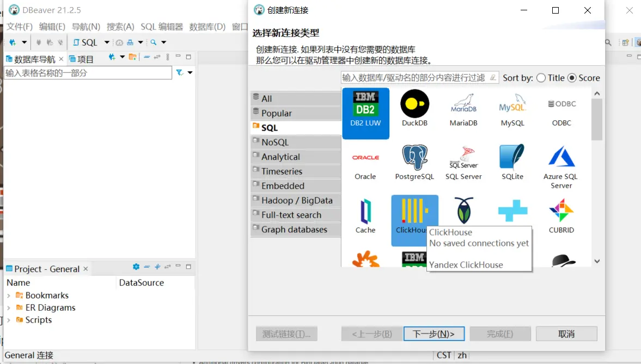
Task: Select the SQLite feather icon
Action: [512, 162]
